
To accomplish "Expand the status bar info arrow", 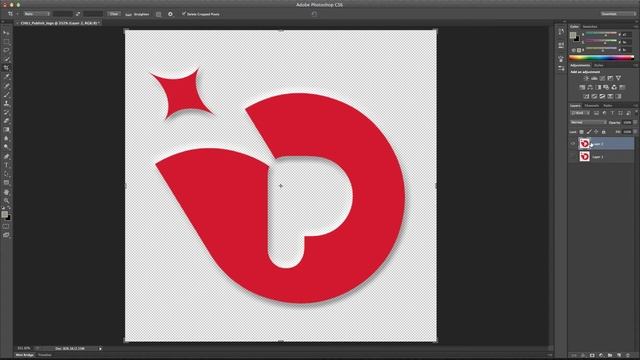I will coord(100,349).
